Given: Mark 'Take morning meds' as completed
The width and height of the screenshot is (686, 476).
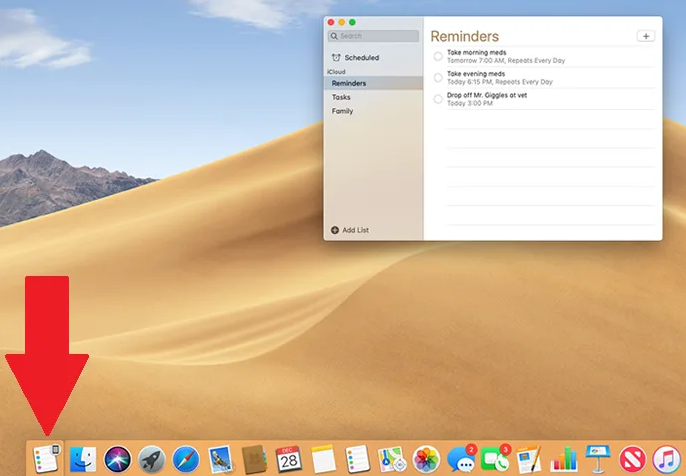Looking at the screenshot, I should (x=438, y=55).
